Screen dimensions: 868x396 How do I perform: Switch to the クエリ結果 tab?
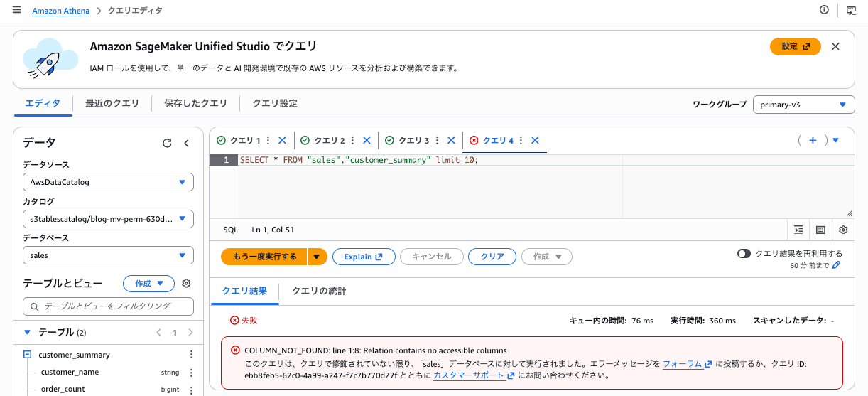pyautogui.click(x=244, y=291)
